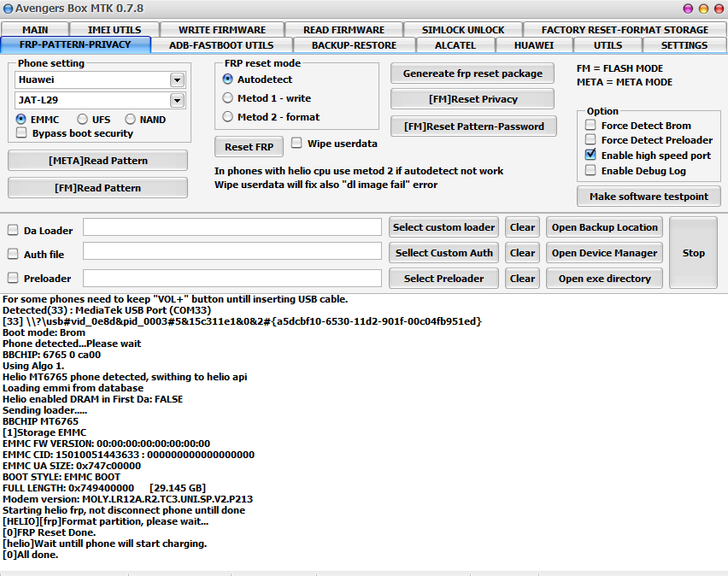Clear the Da Loader path
Screen dimensions: 728x576
tap(522, 227)
